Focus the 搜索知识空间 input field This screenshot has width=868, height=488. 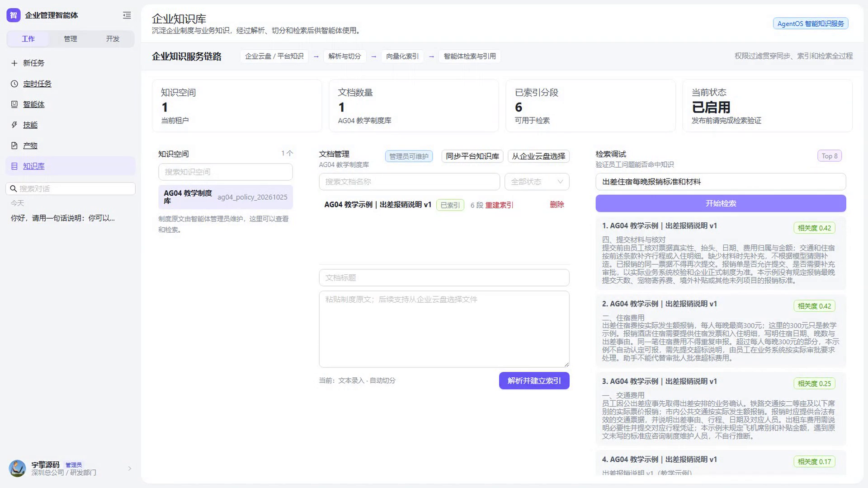(x=225, y=172)
